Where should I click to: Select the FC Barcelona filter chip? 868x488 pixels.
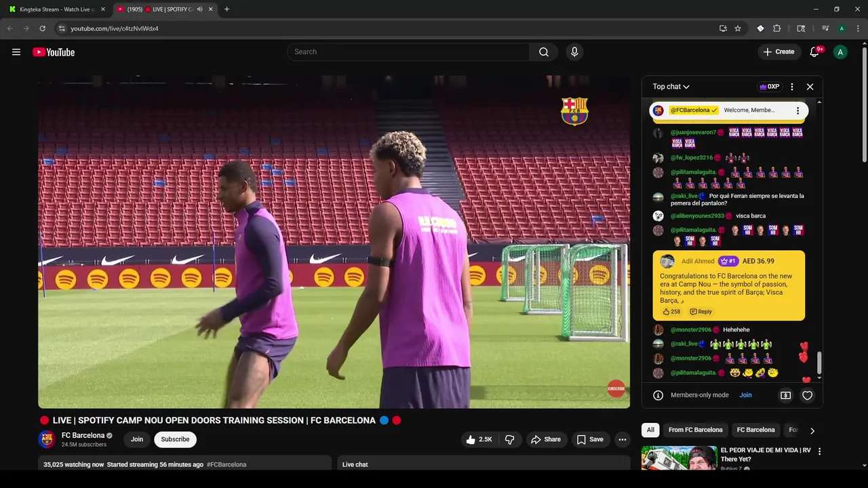click(755, 430)
